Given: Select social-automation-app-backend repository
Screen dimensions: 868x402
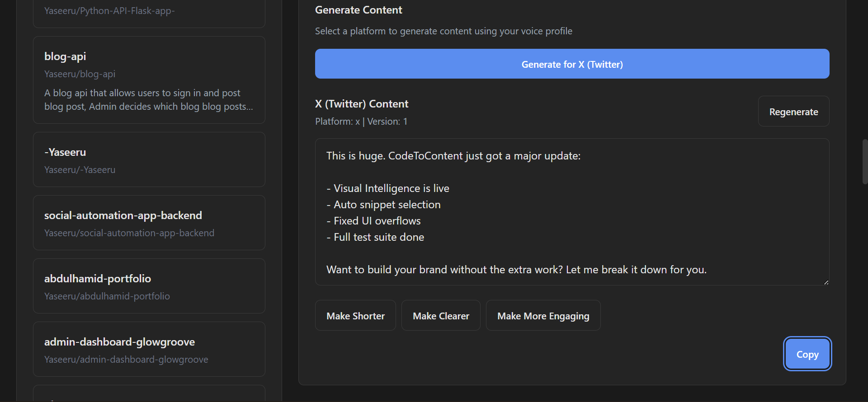Looking at the screenshot, I should pyautogui.click(x=149, y=223).
